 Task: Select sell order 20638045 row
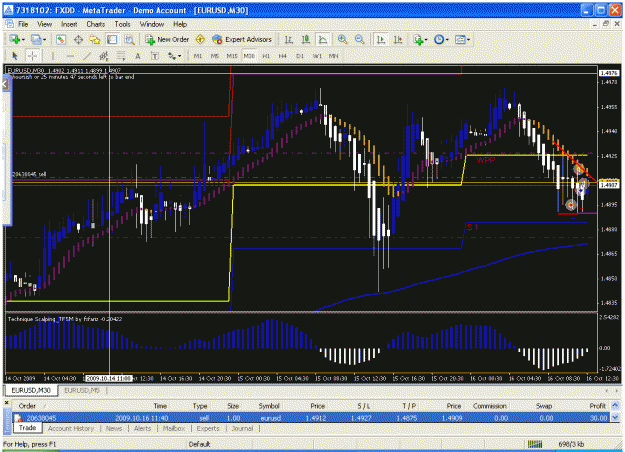click(x=312, y=418)
